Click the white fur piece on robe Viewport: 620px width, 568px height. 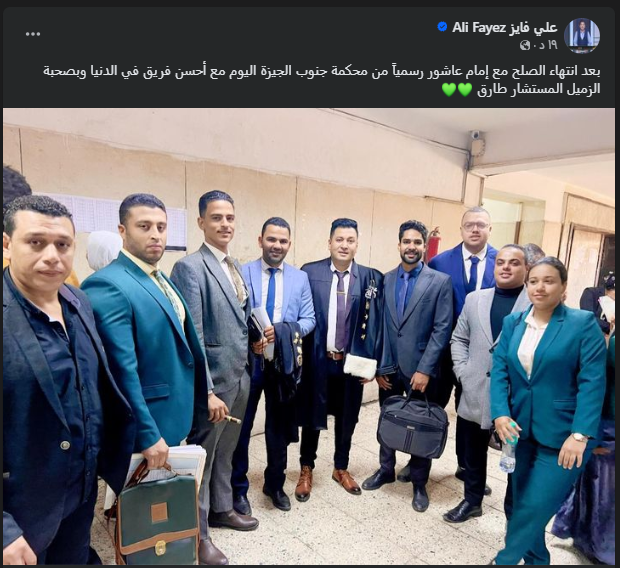coord(359,366)
